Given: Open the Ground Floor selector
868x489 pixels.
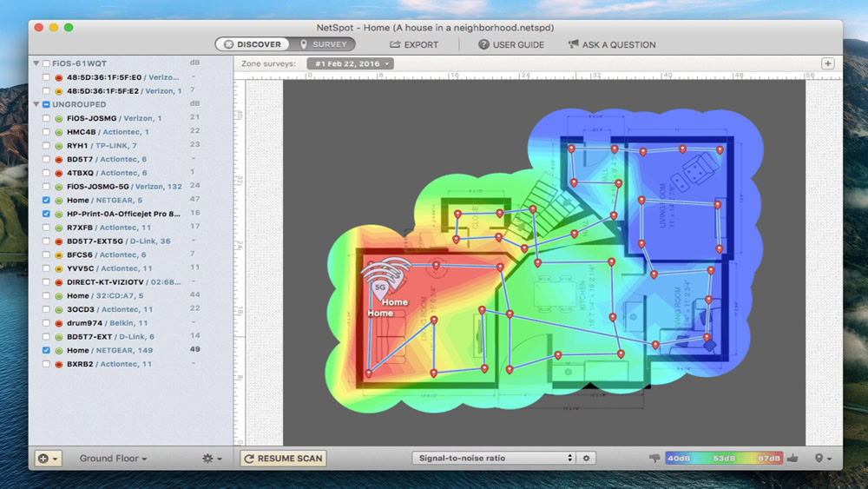Looking at the screenshot, I should click(x=113, y=458).
